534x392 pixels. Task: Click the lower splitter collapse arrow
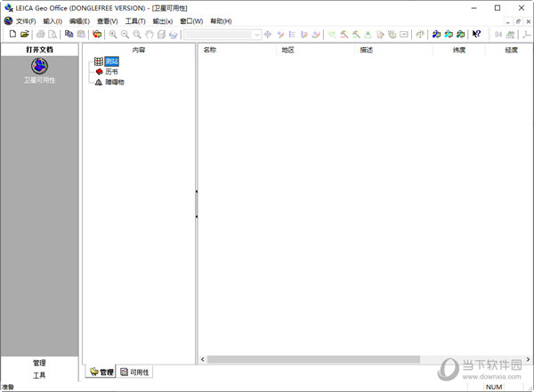point(197,216)
